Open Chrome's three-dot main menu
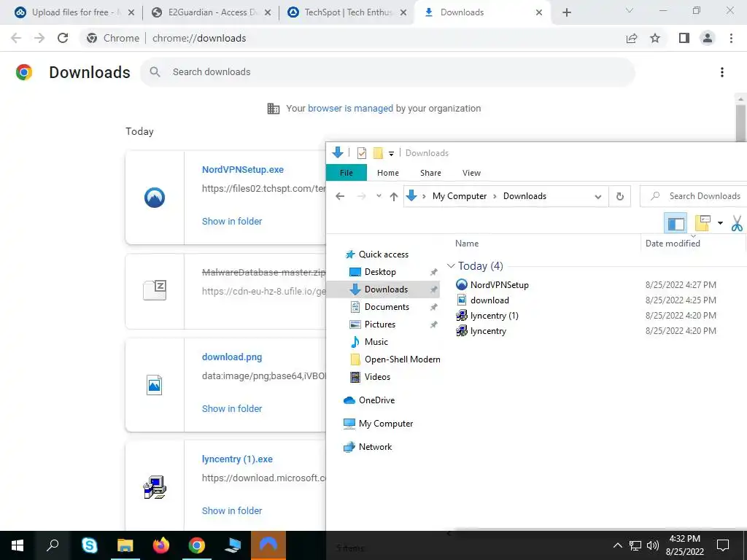 (x=731, y=38)
